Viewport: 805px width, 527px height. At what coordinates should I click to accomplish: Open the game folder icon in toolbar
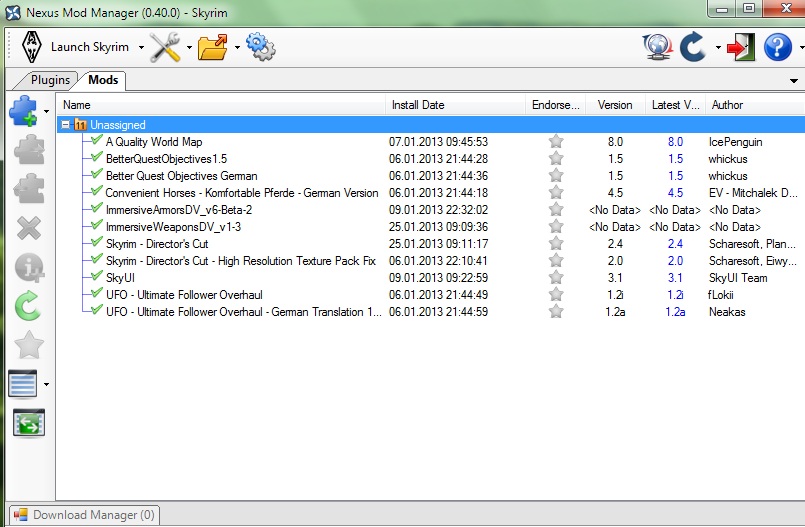click(212, 47)
